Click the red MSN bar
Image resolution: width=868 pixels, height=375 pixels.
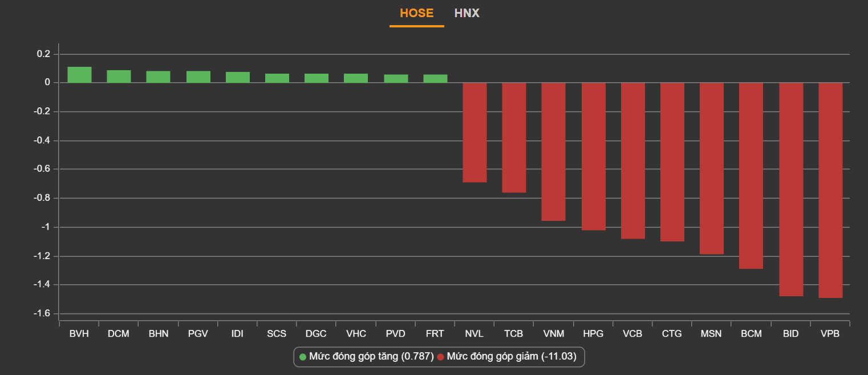711,168
